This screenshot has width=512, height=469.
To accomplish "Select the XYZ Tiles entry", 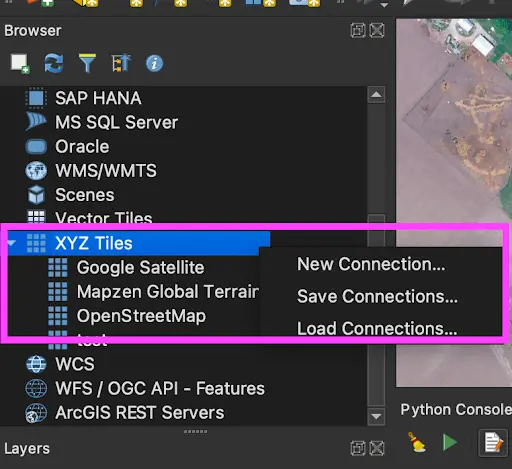I will [94, 243].
